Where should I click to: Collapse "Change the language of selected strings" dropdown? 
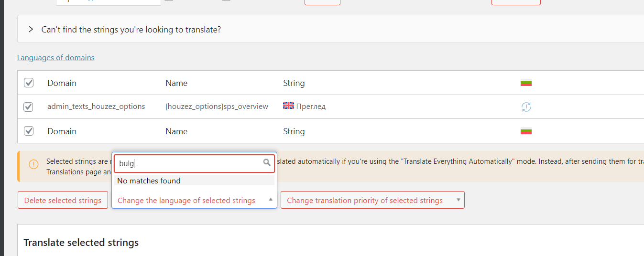tap(194, 200)
